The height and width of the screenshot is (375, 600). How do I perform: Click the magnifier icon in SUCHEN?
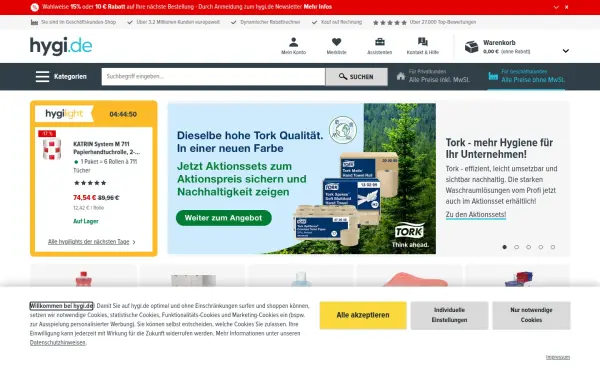(343, 77)
